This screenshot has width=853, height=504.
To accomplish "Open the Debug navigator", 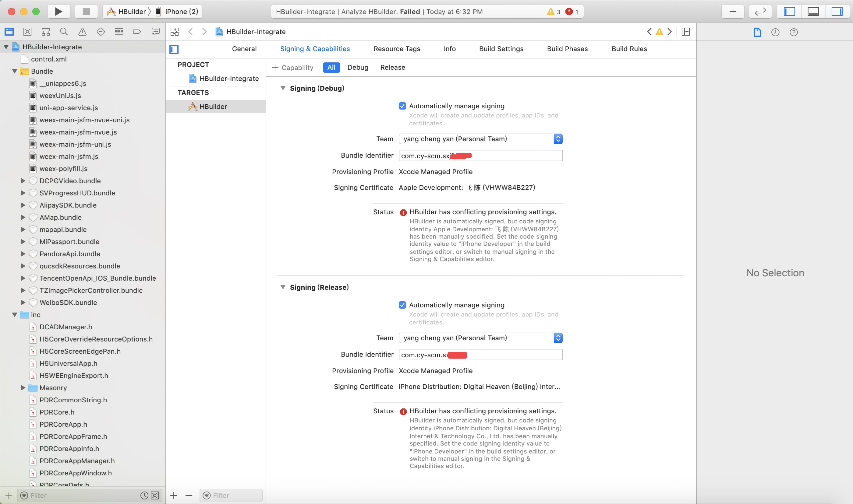I will pos(119,32).
